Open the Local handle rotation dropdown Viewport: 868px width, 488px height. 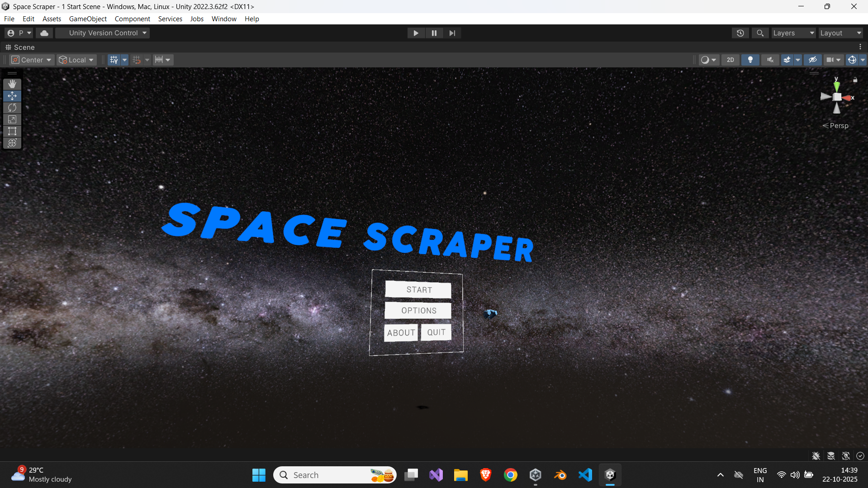point(76,60)
